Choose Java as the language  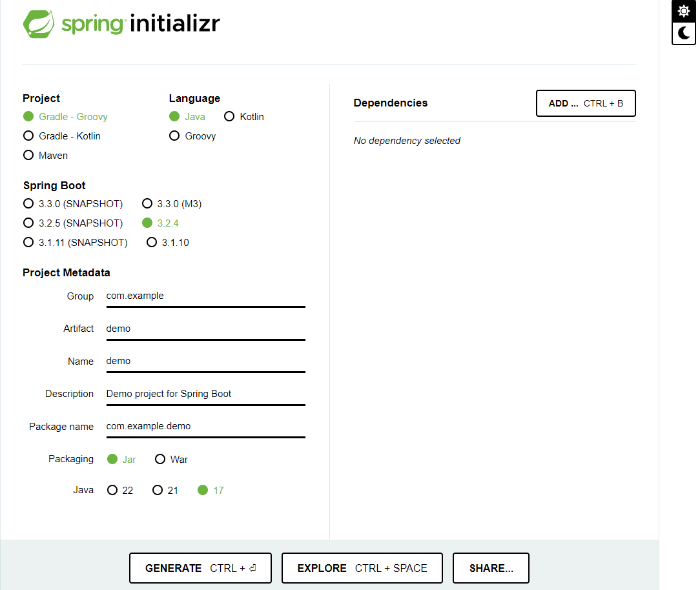187,116
